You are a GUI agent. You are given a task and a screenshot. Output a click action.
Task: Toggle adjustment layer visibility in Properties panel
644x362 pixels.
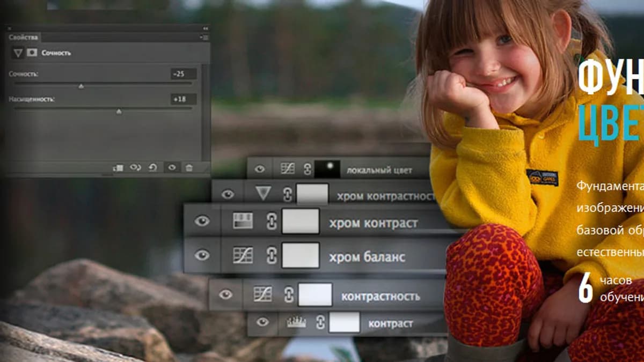172,167
